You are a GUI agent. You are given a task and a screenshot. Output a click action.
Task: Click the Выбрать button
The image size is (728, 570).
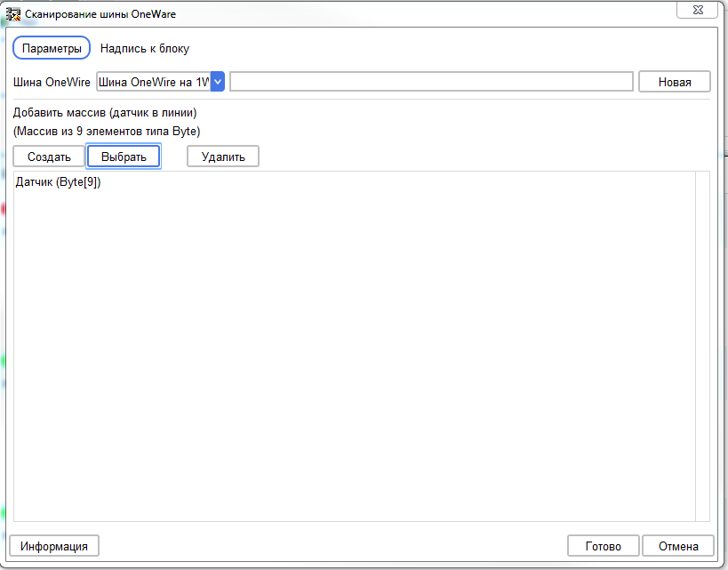124,157
